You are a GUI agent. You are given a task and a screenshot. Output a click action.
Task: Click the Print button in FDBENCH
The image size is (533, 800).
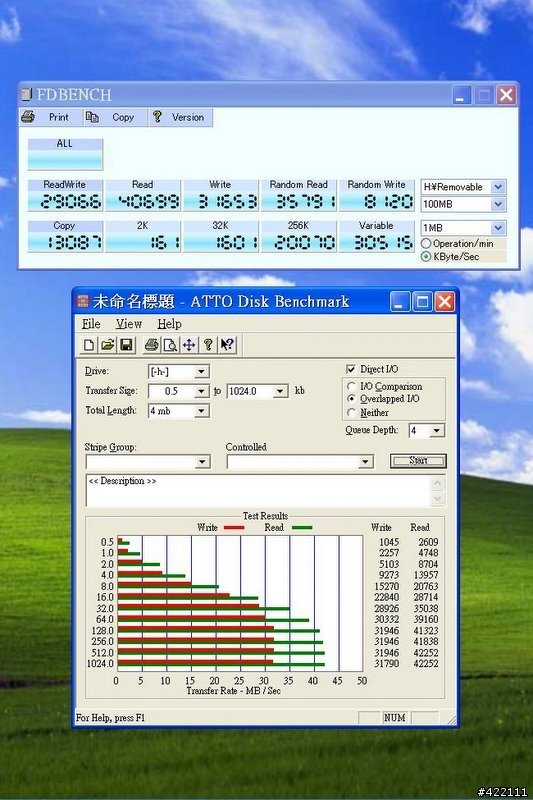click(50, 117)
